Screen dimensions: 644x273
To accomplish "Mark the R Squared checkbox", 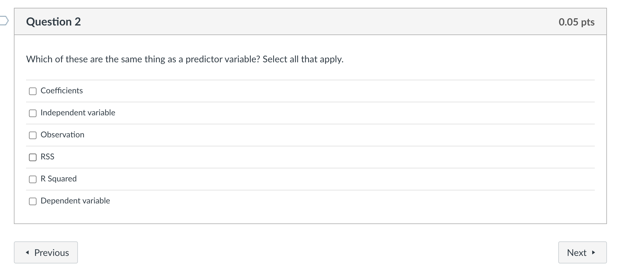I will (x=33, y=179).
